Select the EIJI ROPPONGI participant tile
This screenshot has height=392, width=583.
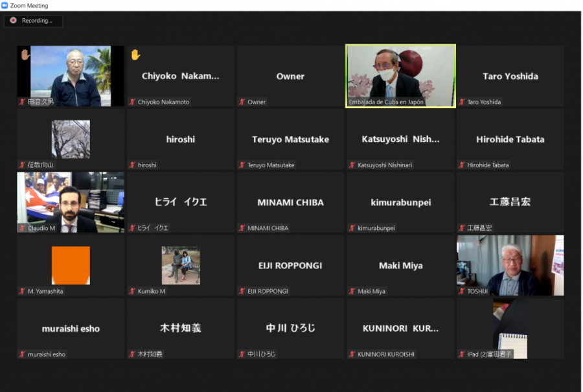(x=290, y=266)
